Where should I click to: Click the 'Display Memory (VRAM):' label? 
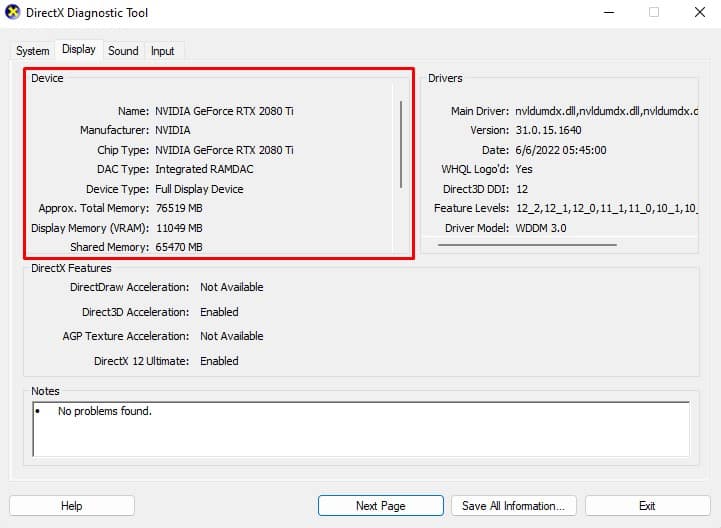click(90, 228)
